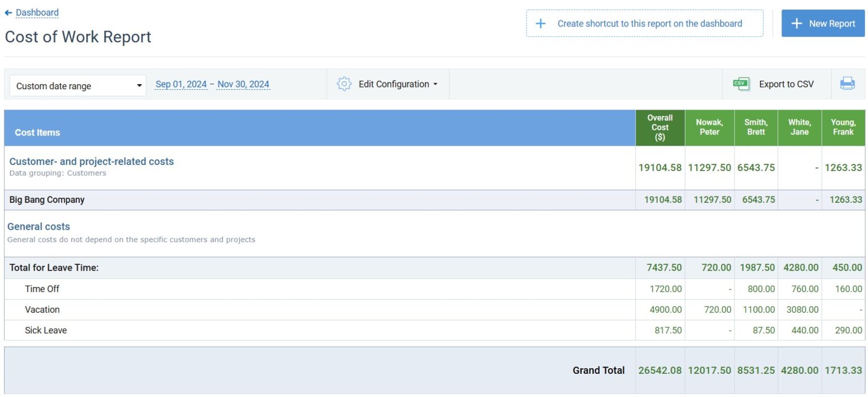Expand the Edit Configuration menu
The width and height of the screenshot is (868, 397).
pos(396,84)
